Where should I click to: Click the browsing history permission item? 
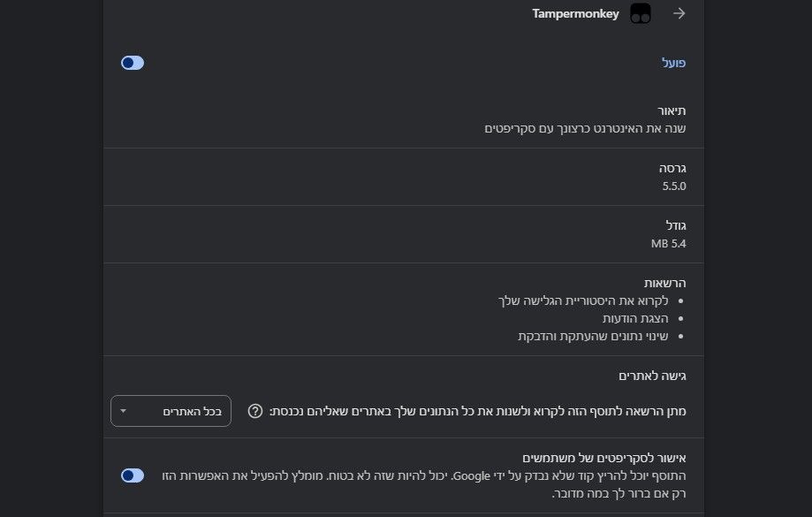(583, 300)
